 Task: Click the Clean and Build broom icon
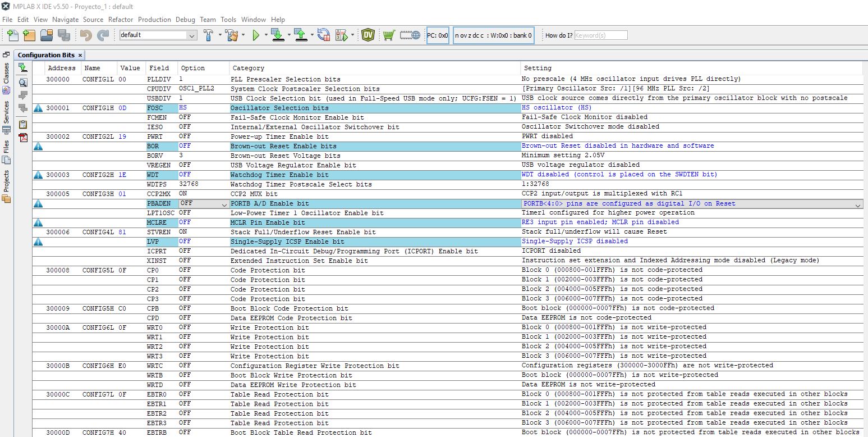[231, 35]
